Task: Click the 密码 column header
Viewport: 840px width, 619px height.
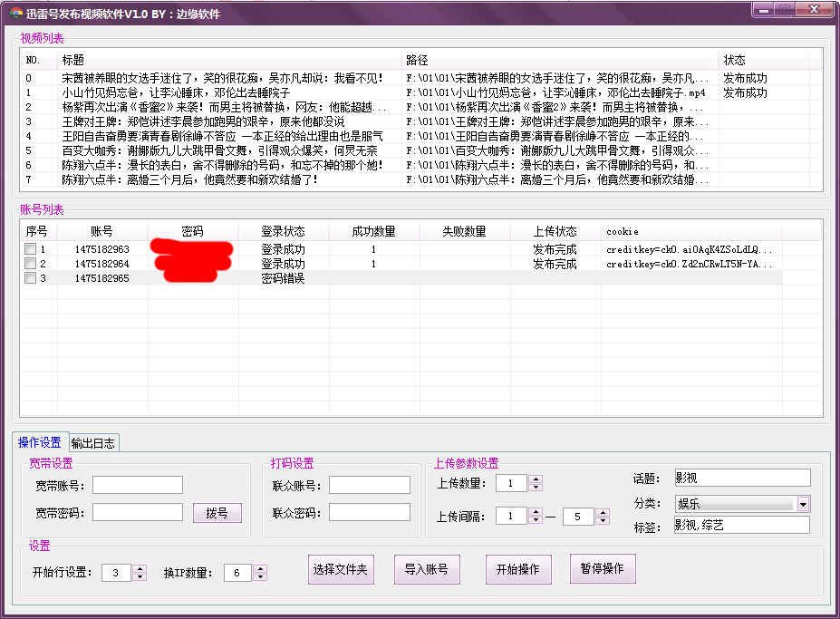Action: click(193, 231)
